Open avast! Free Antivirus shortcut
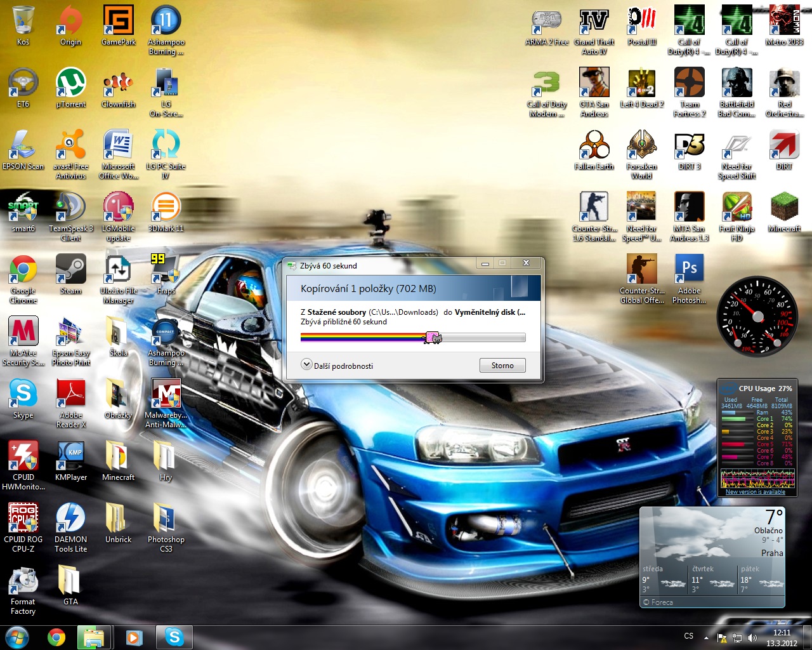Viewport: 812px width, 650px height. coord(71,154)
